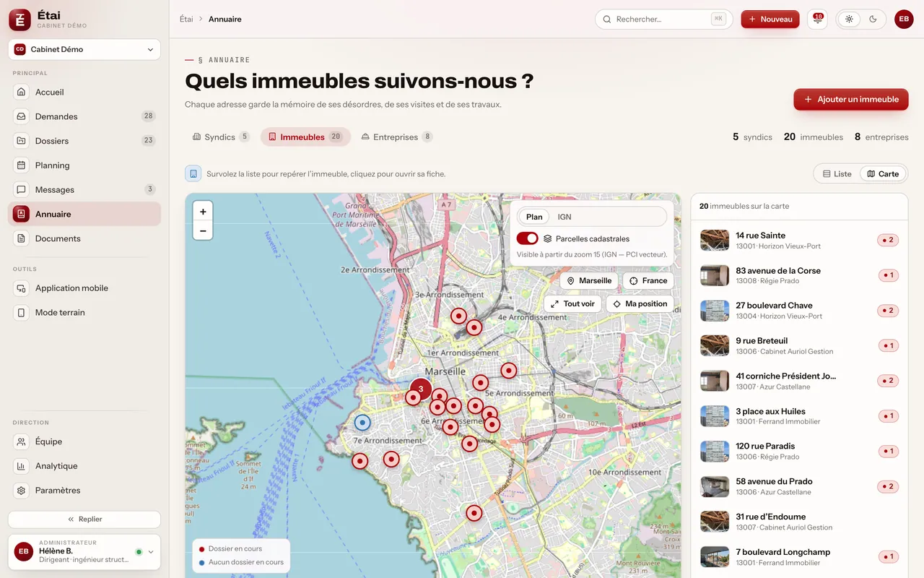Open the EB profile avatar in the header
The image size is (924, 578).
[x=904, y=20]
